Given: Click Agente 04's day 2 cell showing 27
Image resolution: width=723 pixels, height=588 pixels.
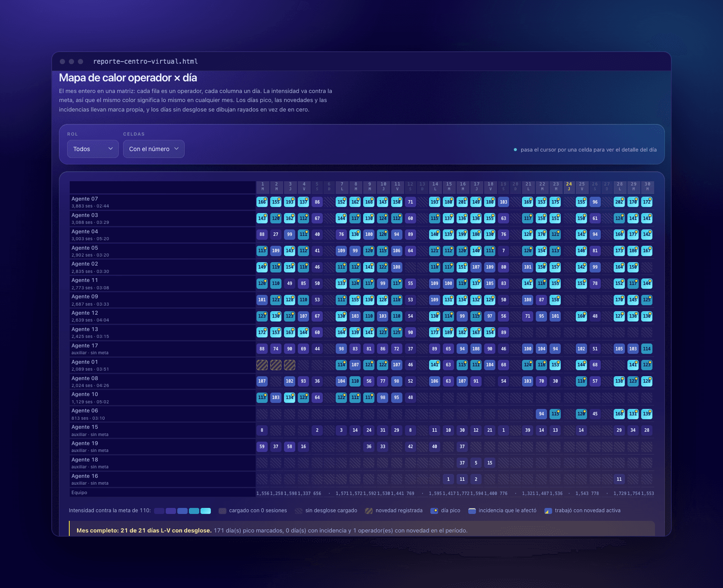Looking at the screenshot, I should pyautogui.click(x=276, y=235).
